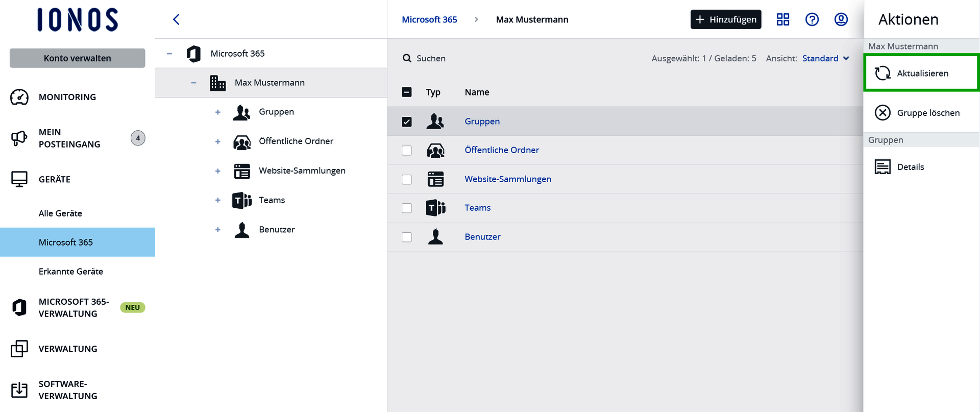
Task: Click the Software-Verwaltung download icon
Action: point(19,390)
